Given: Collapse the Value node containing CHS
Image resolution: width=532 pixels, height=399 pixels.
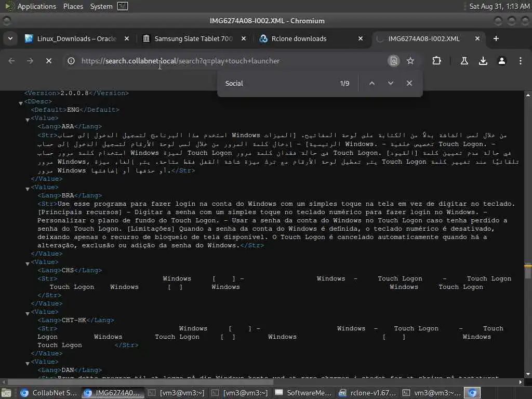Looking at the screenshot, I should tap(28, 263).
